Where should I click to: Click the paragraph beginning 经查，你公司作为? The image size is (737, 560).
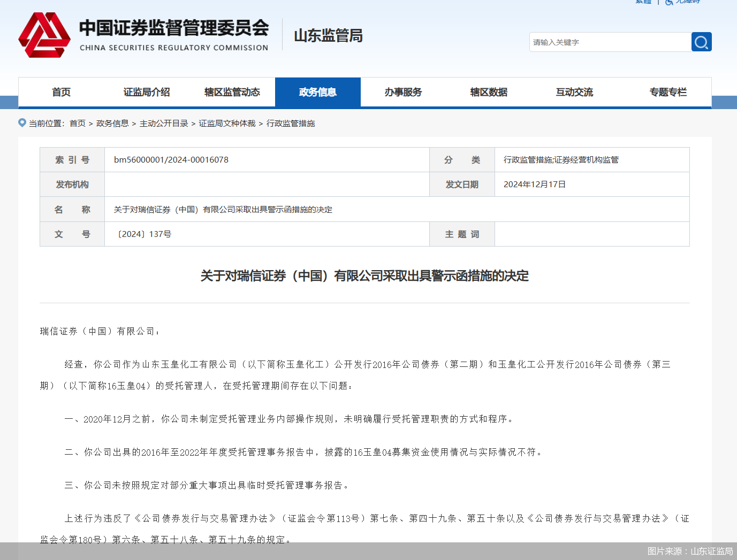click(x=356, y=375)
